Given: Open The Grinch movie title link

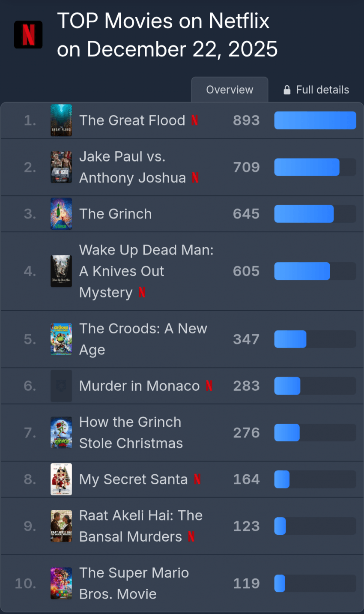Looking at the screenshot, I should [116, 214].
